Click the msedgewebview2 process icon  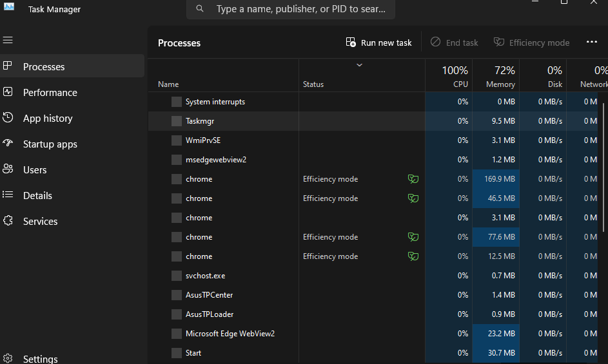(x=177, y=160)
